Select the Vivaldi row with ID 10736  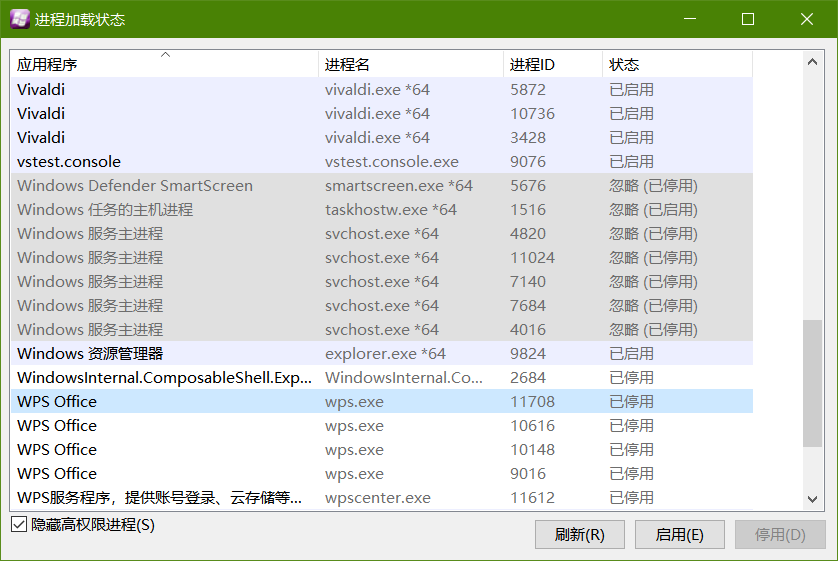pyautogui.click(x=382, y=114)
